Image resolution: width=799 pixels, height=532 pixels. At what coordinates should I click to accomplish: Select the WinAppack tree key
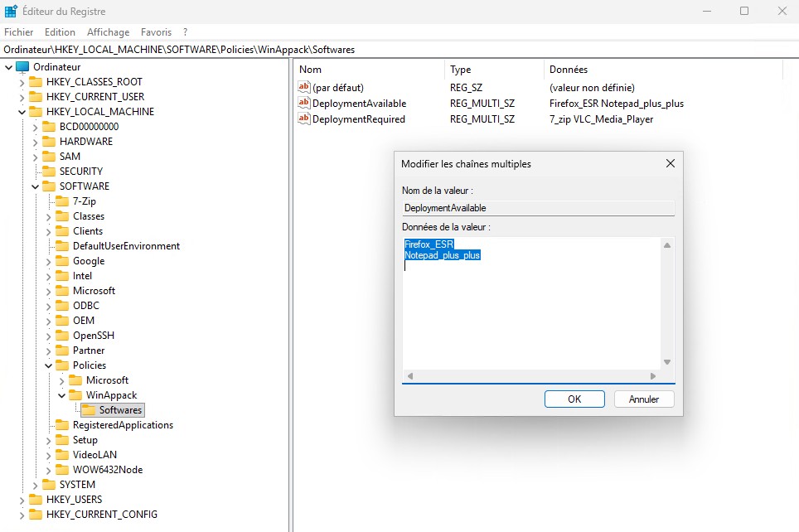click(111, 395)
